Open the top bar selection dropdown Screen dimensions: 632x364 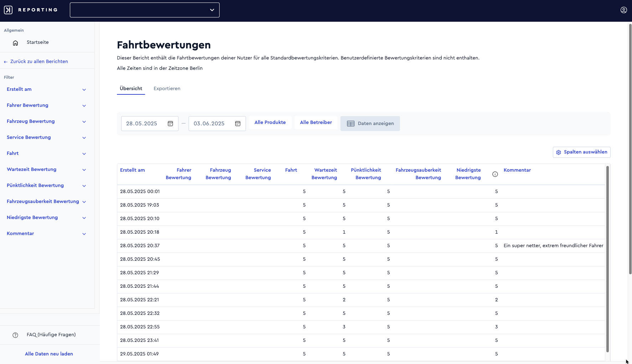coord(145,10)
